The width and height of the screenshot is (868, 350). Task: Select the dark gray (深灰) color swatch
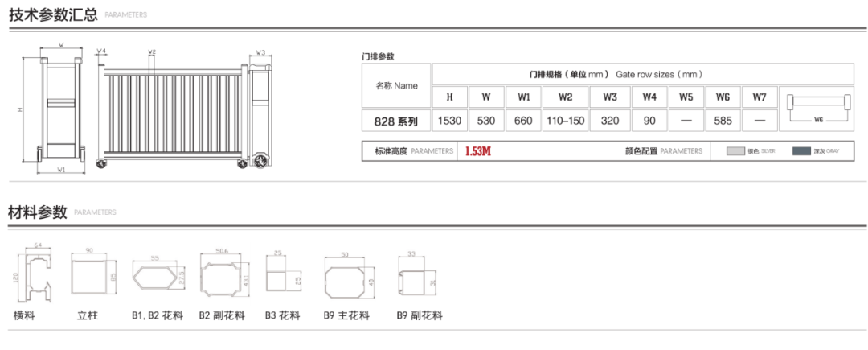(x=800, y=150)
